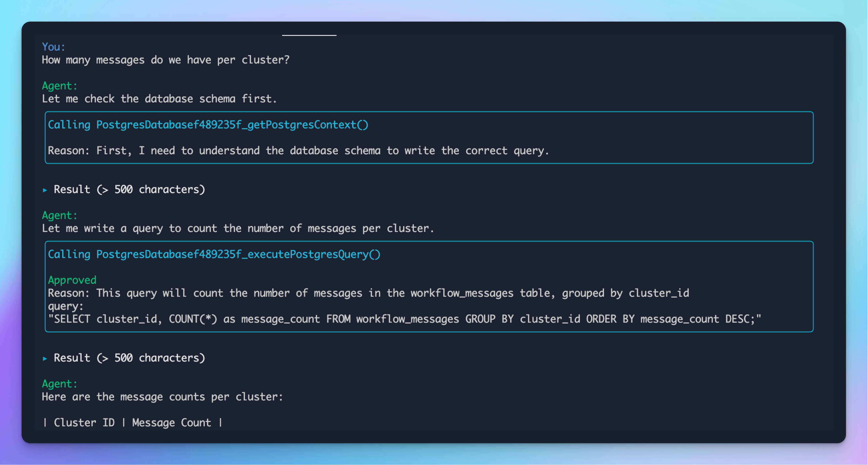
Task: Click the last 'Agent:' speaker label
Action: tap(60, 384)
